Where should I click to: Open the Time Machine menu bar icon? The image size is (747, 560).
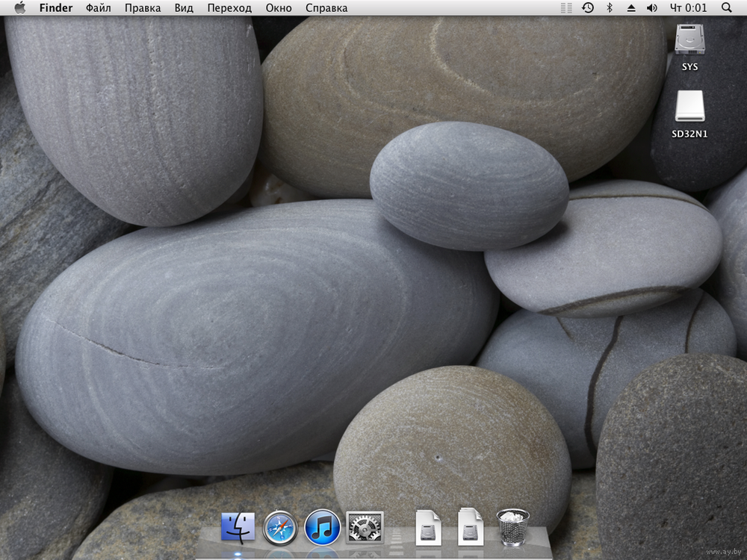pyautogui.click(x=588, y=7)
